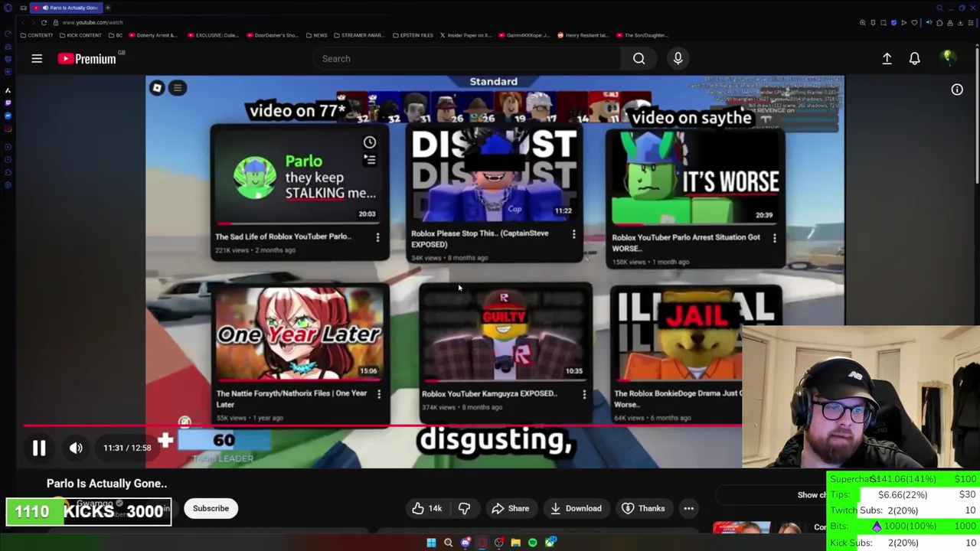Open the Windows Start button on the taskbar
This screenshot has width=980, height=551.
click(x=431, y=543)
